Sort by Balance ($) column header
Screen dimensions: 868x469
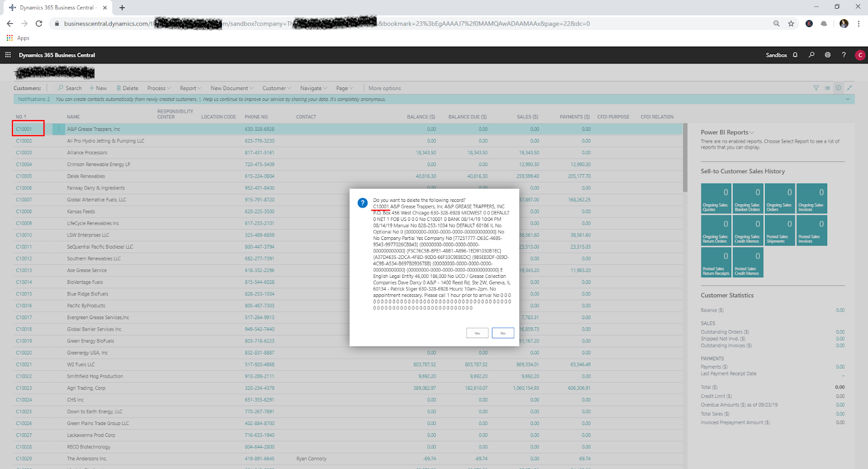click(421, 117)
